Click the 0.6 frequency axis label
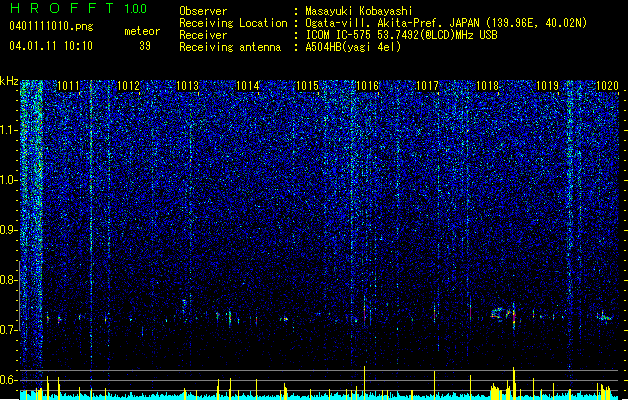The width and height of the screenshot is (629, 400). [x=9, y=380]
